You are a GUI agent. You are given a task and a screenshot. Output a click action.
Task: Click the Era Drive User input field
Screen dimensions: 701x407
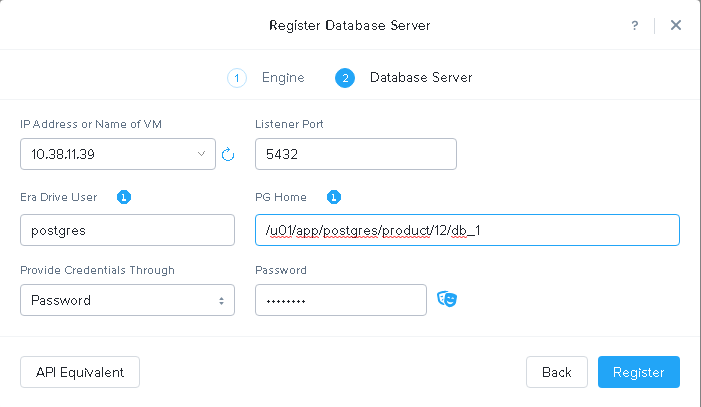pos(127,230)
